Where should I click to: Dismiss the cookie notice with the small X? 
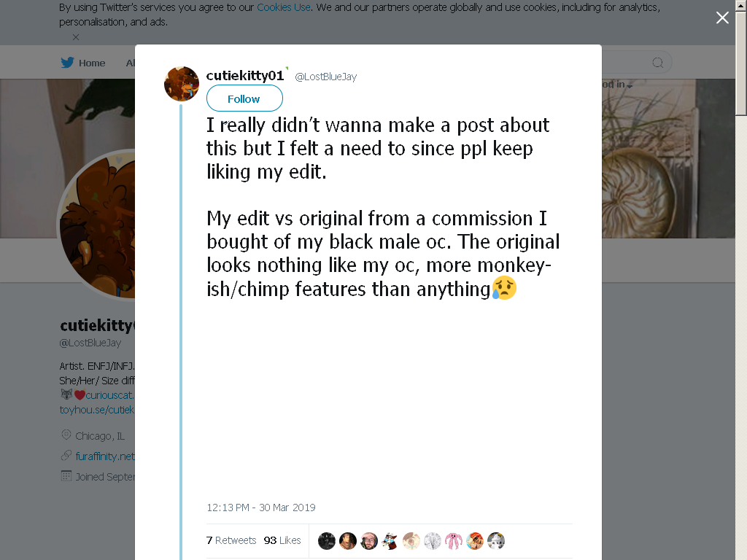point(76,37)
